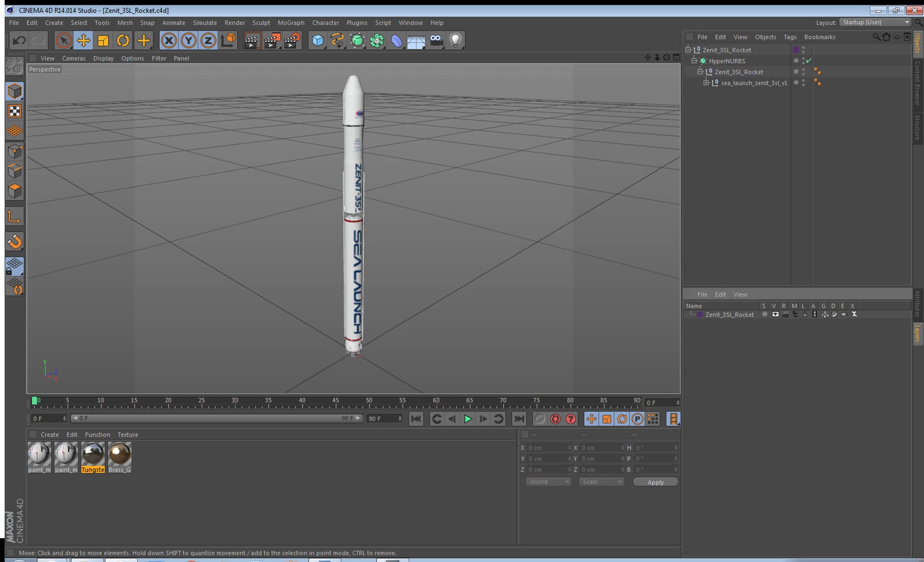Click the Render to Picture Viewer icon

point(272,40)
